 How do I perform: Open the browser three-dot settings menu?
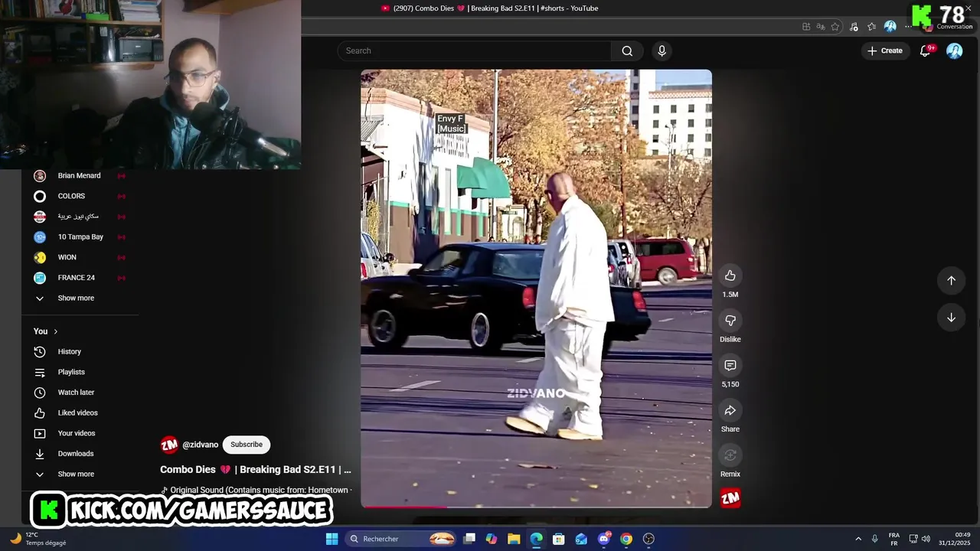(x=908, y=26)
